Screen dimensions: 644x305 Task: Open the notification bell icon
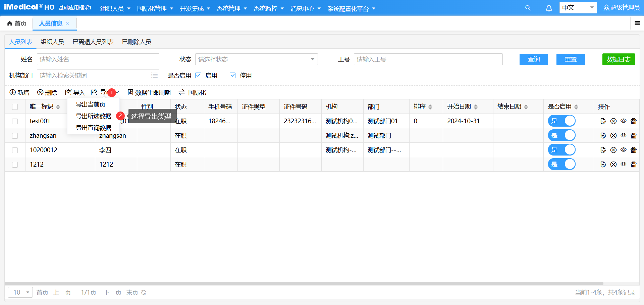pyautogui.click(x=549, y=8)
